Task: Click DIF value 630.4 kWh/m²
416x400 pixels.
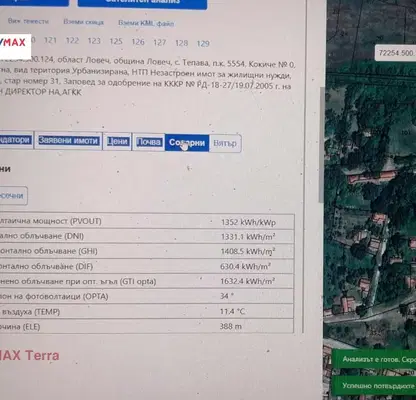Action: tap(245, 266)
